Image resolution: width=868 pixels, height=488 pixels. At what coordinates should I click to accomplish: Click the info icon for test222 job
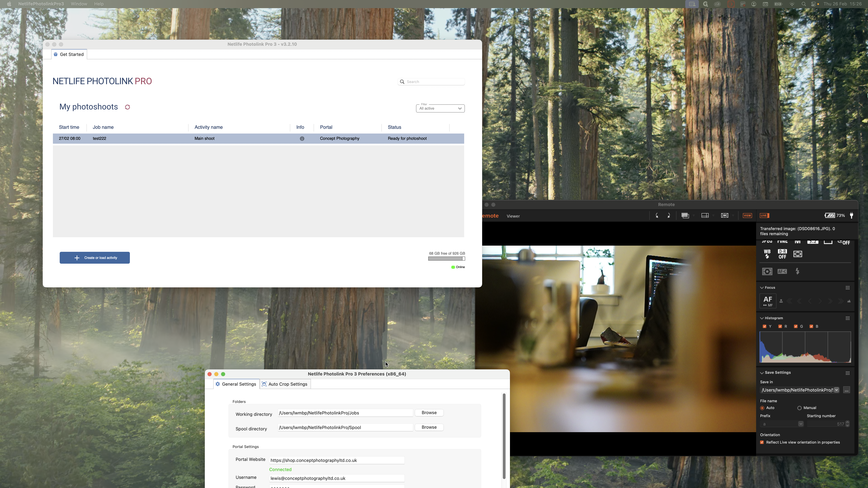click(x=302, y=139)
